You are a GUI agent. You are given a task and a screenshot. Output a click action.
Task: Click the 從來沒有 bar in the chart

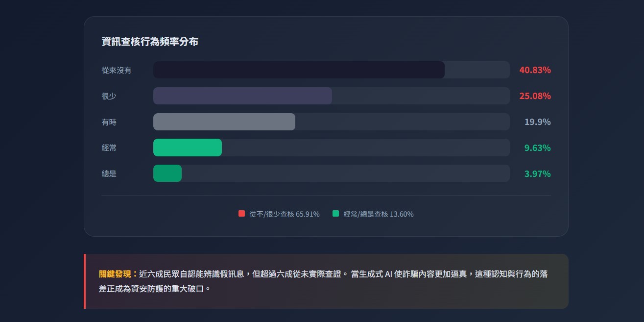[299, 70]
